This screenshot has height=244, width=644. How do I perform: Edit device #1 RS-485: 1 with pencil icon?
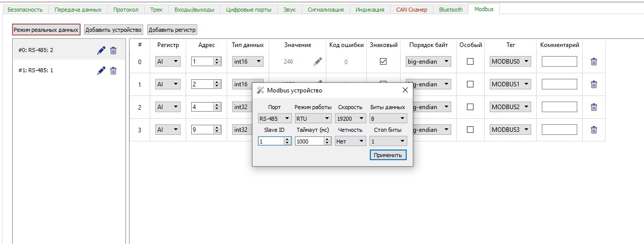pyautogui.click(x=101, y=71)
